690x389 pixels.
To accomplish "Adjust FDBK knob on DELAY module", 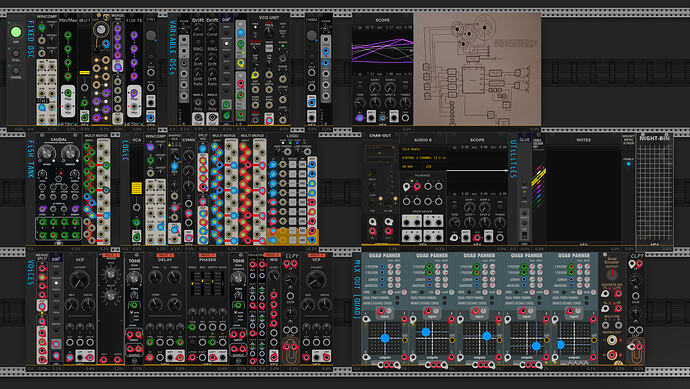I will point(175,277).
